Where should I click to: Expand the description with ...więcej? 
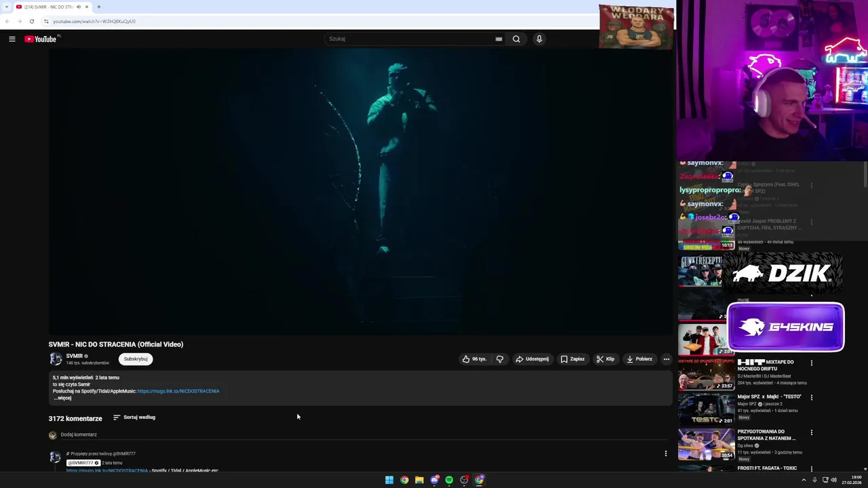pos(62,398)
